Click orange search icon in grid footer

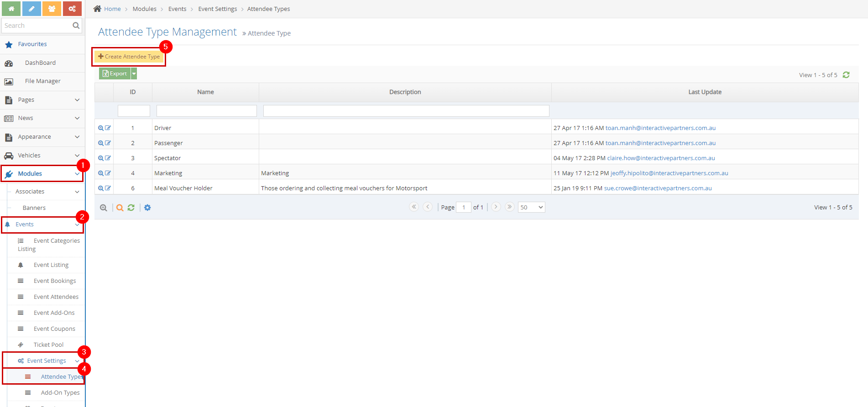click(120, 208)
